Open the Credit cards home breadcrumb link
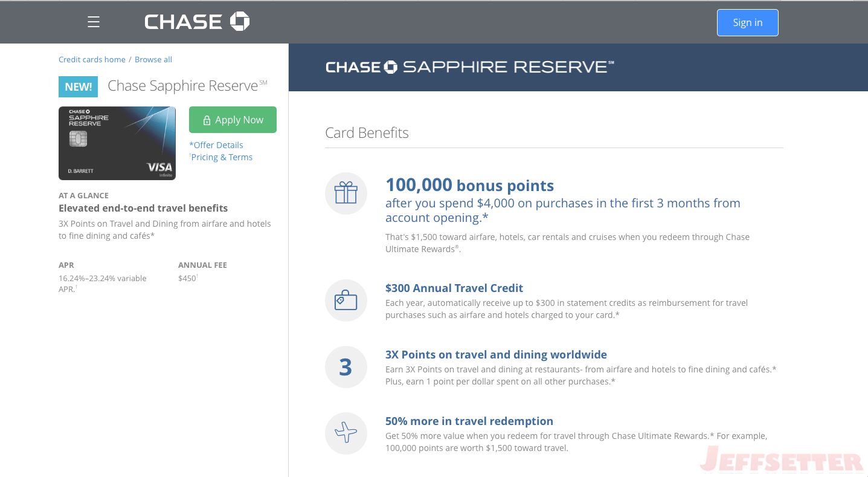Viewport: 868px width, 477px height. click(92, 59)
